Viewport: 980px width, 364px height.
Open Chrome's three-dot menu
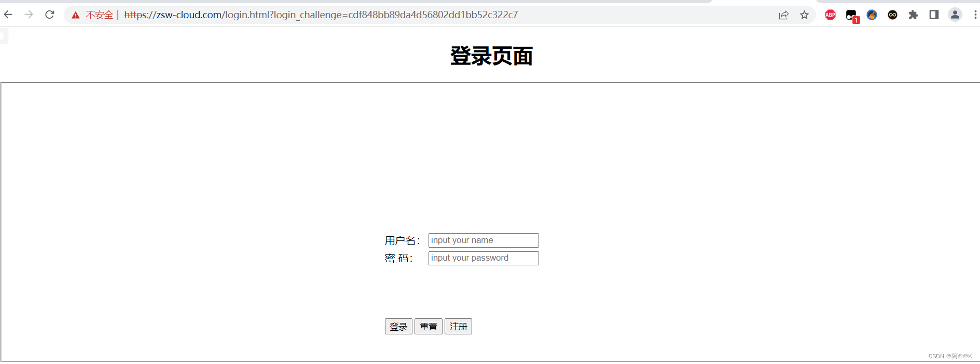click(975, 15)
